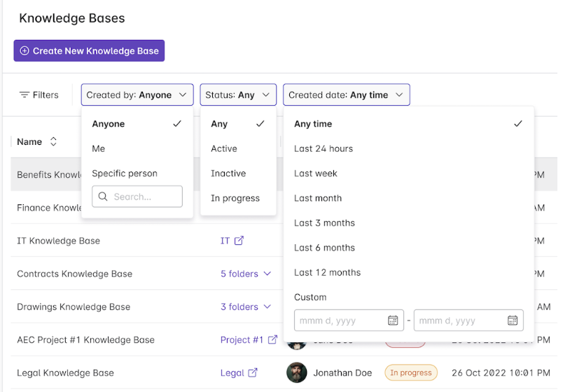The width and height of the screenshot is (577, 392).
Task: Select 'Me' in Created by options
Action: tap(99, 149)
